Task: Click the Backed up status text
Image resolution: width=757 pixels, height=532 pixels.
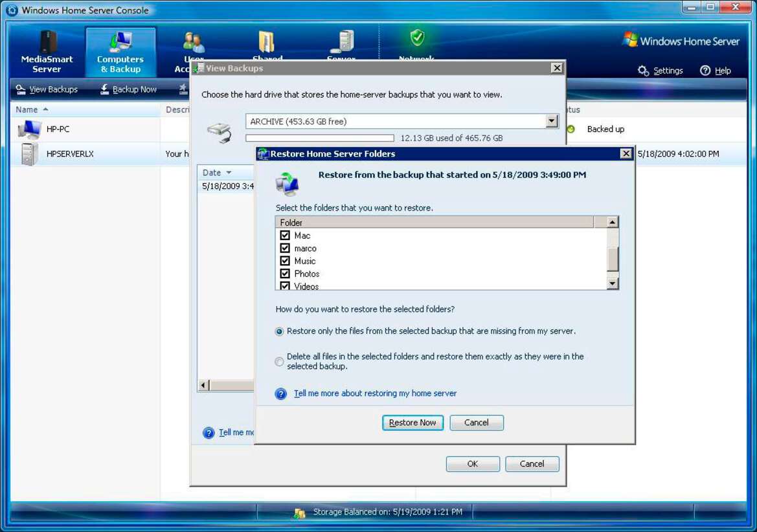Action: click(605, 129)
